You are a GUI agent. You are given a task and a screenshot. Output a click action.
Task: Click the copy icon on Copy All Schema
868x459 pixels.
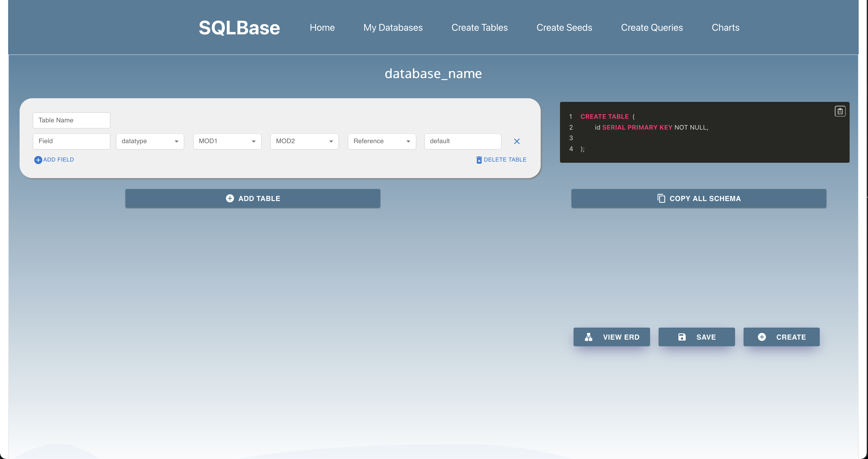tap(661, 198)
